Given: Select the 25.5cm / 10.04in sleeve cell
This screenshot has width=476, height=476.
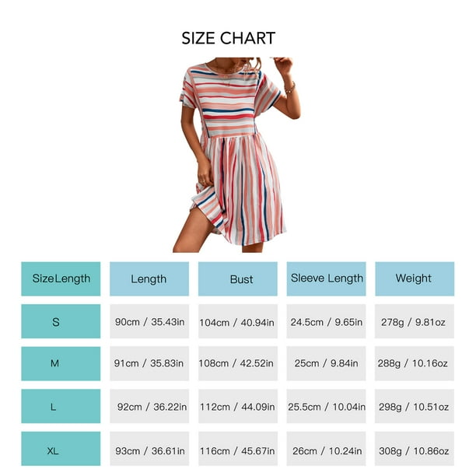Looking at the screenshot, I should pyautogui.click(x=326, y=406).
